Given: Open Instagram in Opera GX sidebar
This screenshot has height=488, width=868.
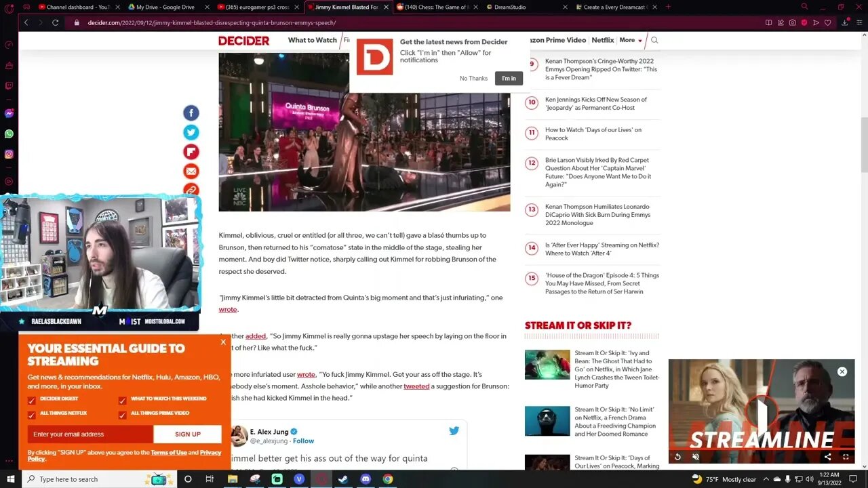Looking at the screenshot, I should [9, 155].
